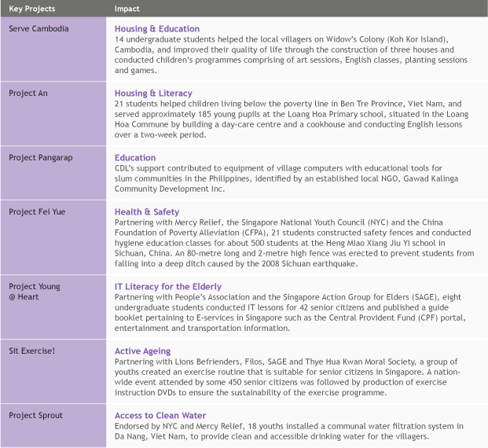Click the Key Projects column header
Viewport: 488px width, 448px height.
click(x=31, y=8)
